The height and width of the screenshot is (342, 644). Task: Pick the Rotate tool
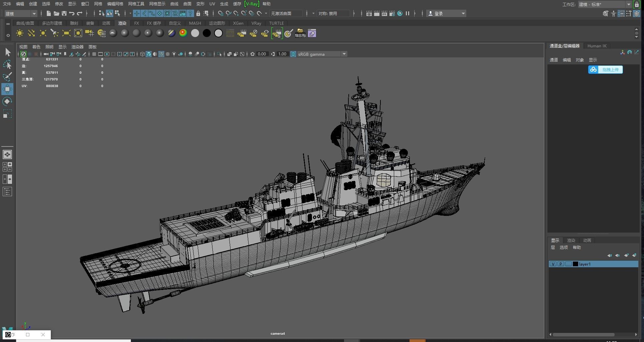7,101
